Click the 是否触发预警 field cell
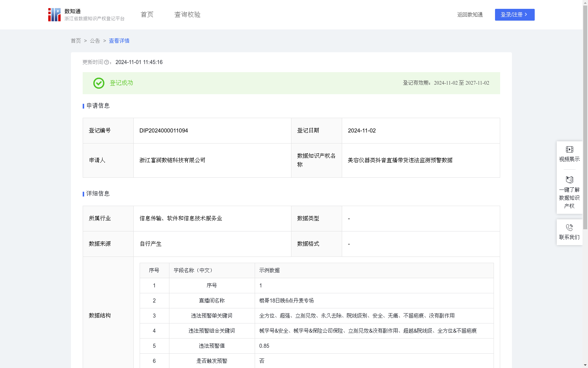The height and width of the screenshot is (368, 588). tap(212, 361)
